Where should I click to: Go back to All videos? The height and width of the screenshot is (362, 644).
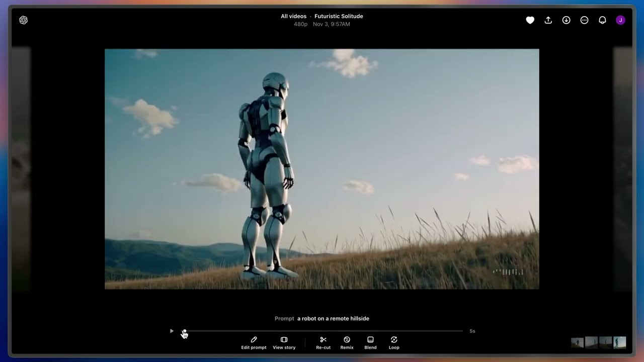(x=293, y=16)
